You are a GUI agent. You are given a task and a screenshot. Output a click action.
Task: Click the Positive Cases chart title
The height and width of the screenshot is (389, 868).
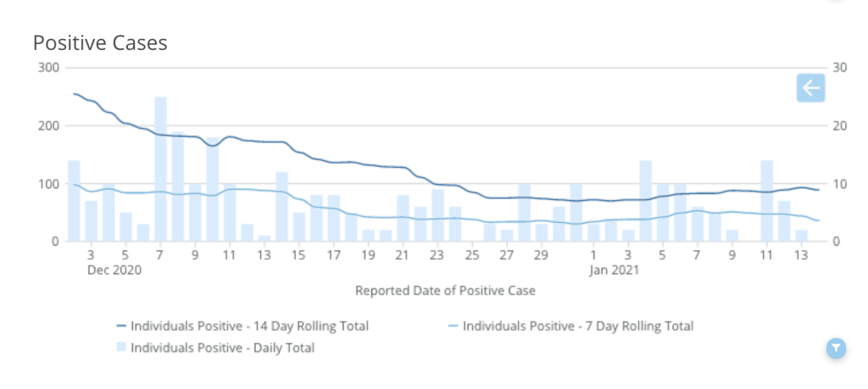click(100, 42)
